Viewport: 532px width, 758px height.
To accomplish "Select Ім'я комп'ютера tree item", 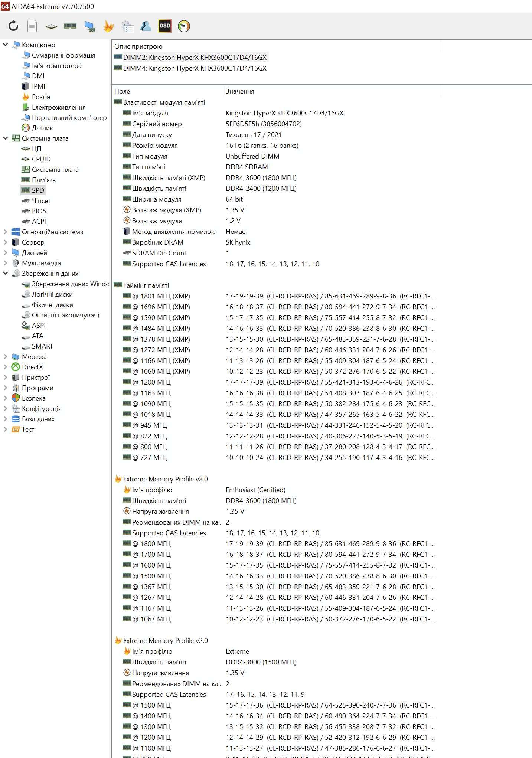I will pos(56,65).
